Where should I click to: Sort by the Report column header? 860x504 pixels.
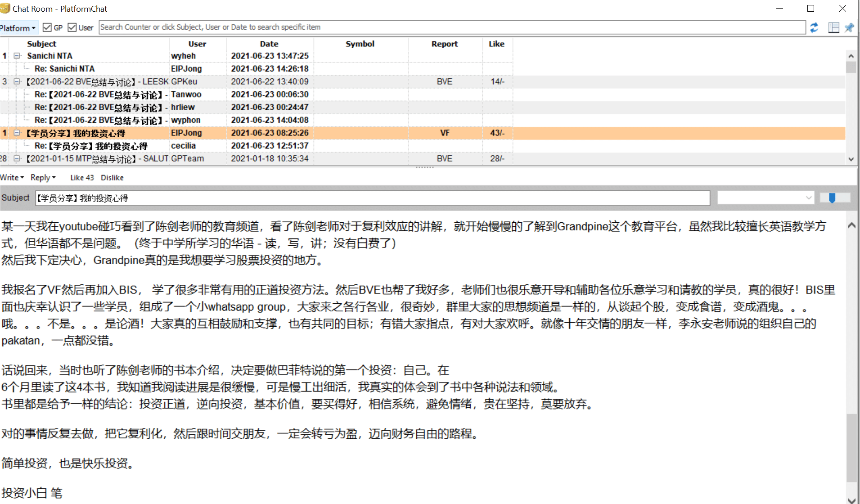point(445,44)
